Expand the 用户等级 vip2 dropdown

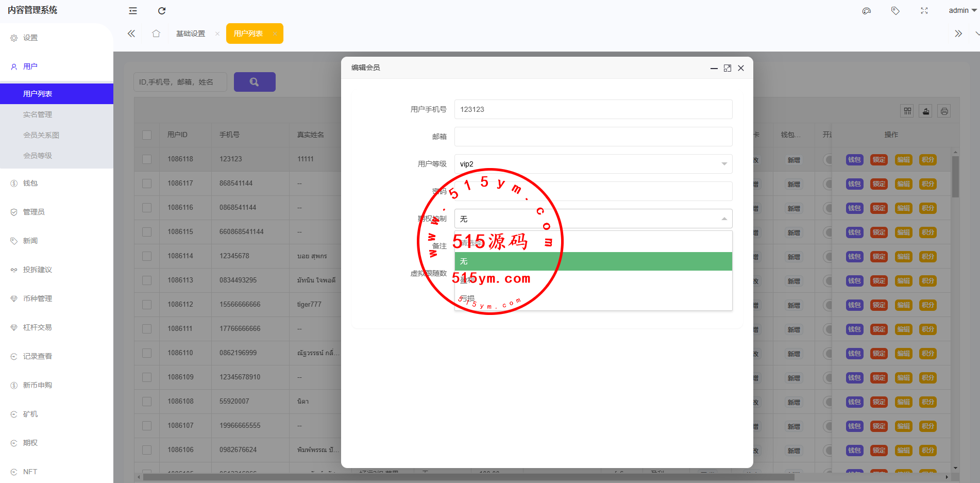(x=593, y=164)
